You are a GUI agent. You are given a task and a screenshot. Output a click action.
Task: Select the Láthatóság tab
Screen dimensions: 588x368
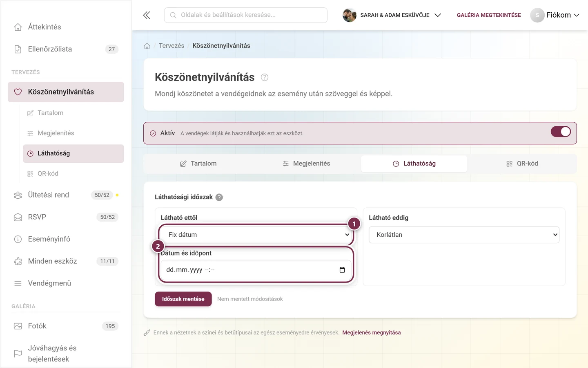(414, 164)
